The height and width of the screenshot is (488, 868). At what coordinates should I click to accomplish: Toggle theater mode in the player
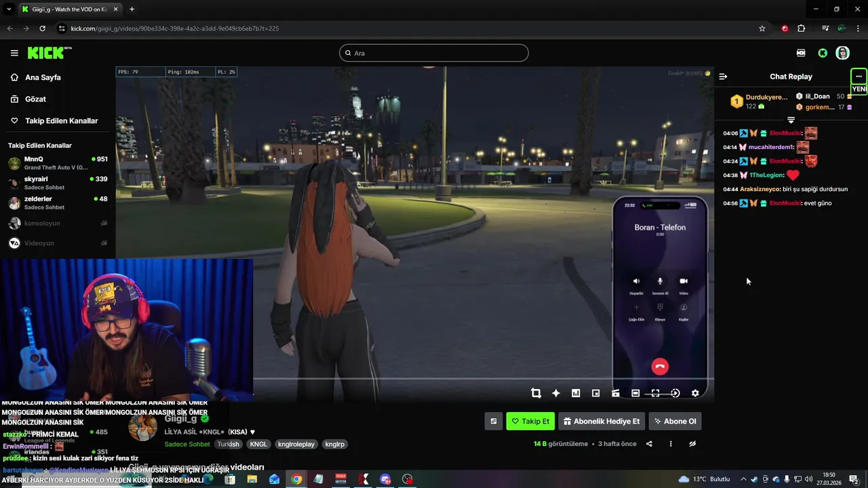tap(635, 393)
